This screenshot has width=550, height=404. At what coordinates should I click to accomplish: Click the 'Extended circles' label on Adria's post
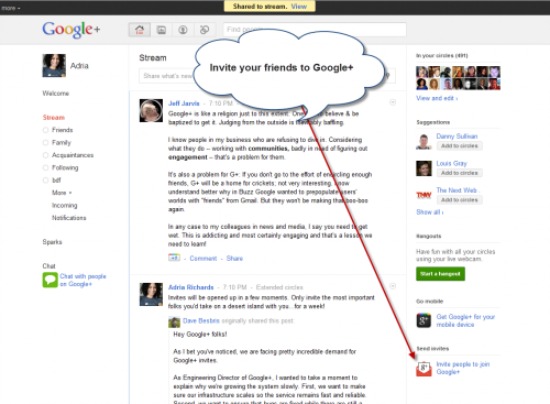279,288
